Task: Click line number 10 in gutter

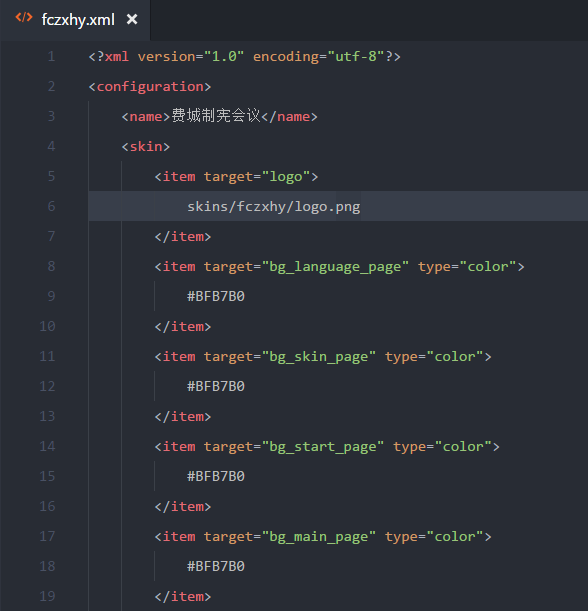Action: [48, 327]
